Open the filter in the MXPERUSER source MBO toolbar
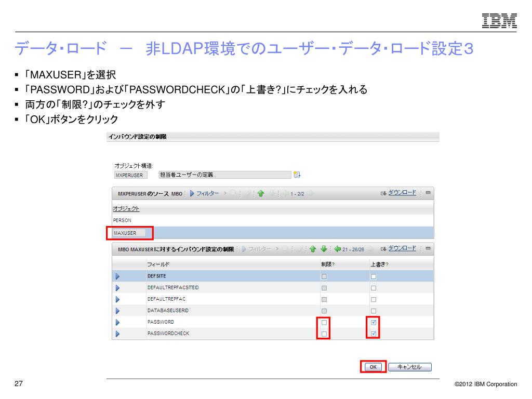 (192, 193)
